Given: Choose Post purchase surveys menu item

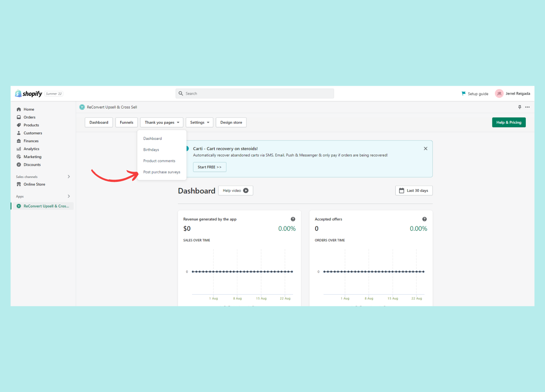Looking at the screenshot, I should (162, 172).
